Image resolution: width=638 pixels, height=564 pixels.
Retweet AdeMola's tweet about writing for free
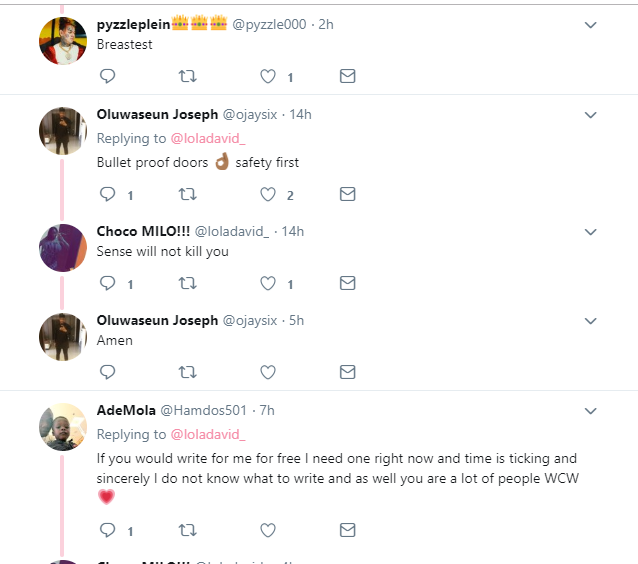click(x=187, y=530)
